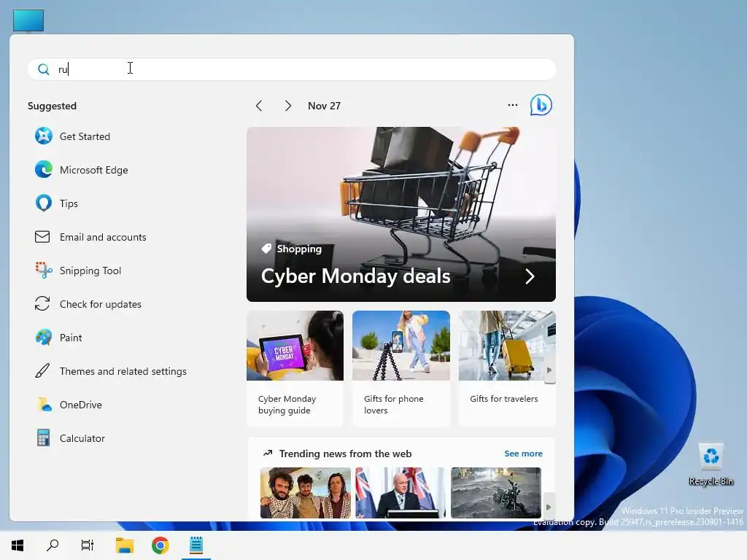Click the Check for updates refresh icon
Screen dimensions: 747x560
pos(42,303)
